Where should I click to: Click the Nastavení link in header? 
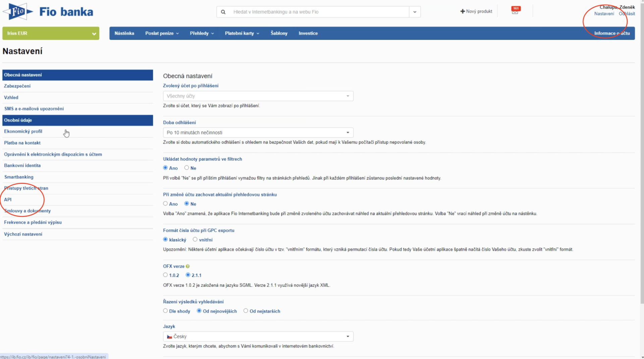[x=604, y=14]
